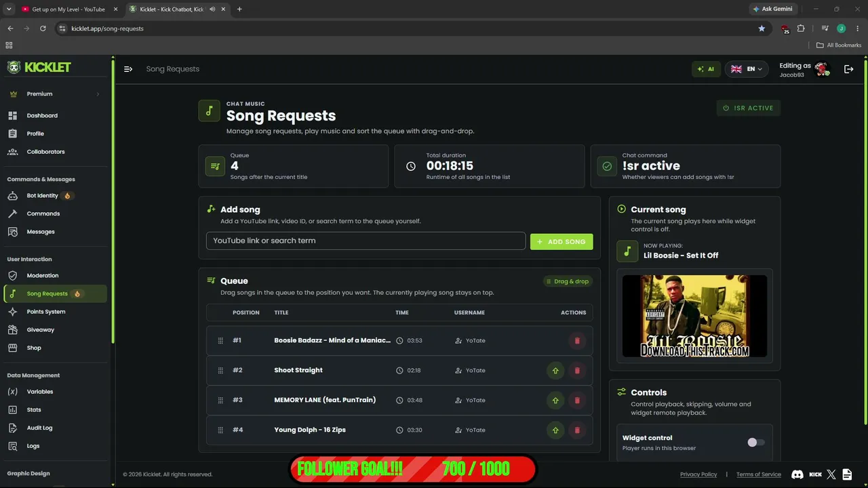The width and height of the screenshot is (868, 488).
Task: Open the browser tab search dropdown
Action: click(x=9, y=9)
